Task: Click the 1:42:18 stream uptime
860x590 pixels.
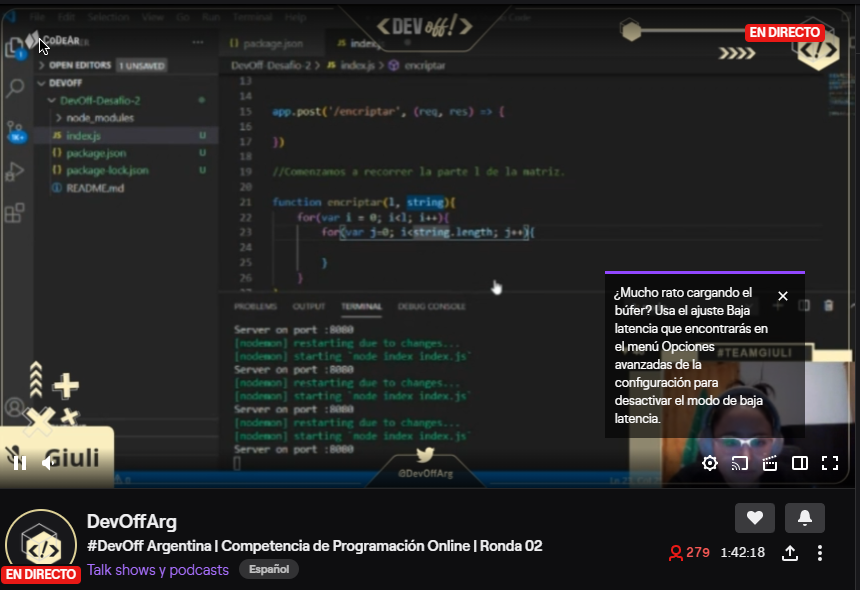Action: [x=743, y=553]
